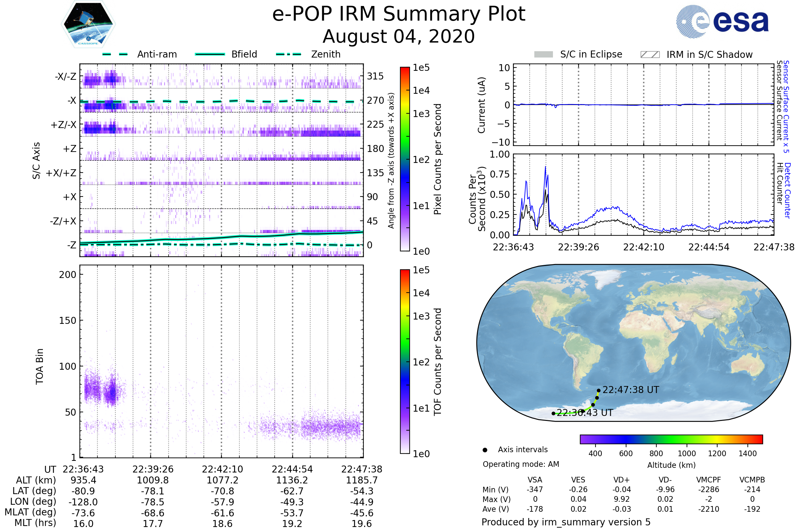Click the Produced by irm_summary version 5 text

(x=566, y=522)
